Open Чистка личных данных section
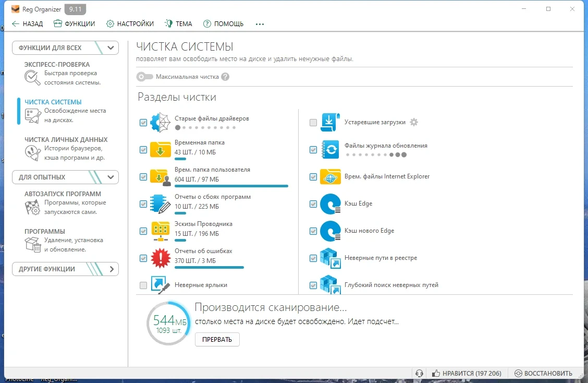The height and width of the screenshot is (383, 588). (66, 148)
